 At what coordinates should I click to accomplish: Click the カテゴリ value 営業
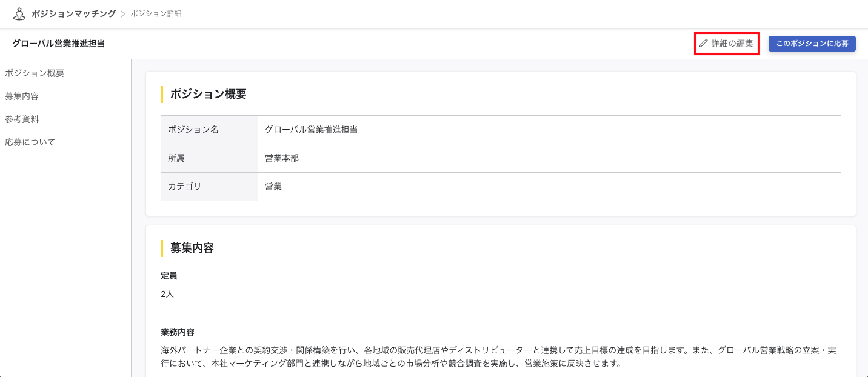[x=273, y=187]
